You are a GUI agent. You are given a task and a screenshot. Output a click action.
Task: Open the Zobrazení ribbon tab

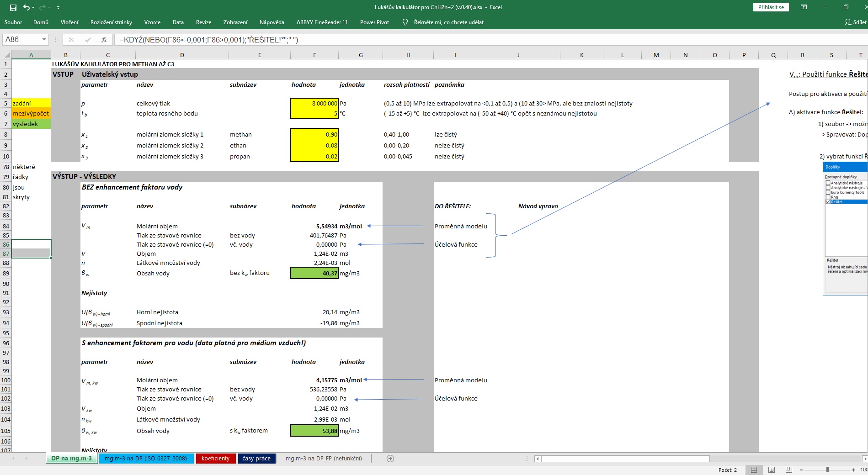(x=235, y=22)
